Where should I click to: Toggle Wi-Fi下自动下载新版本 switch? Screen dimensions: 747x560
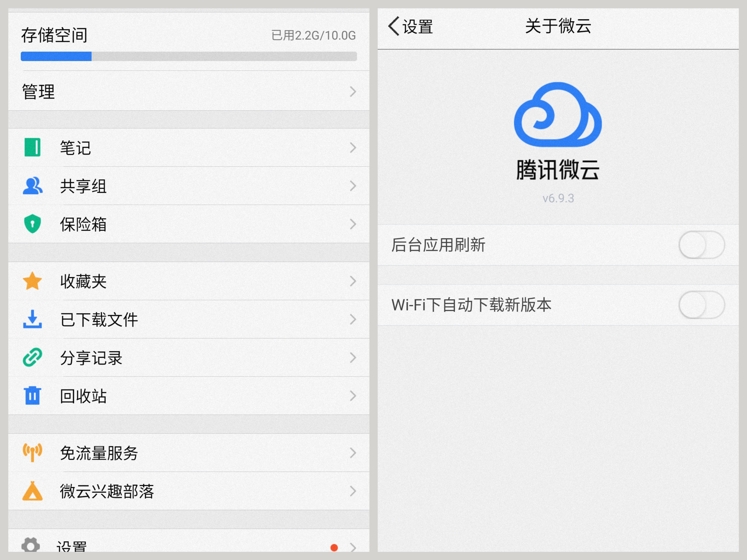[702, 305]
